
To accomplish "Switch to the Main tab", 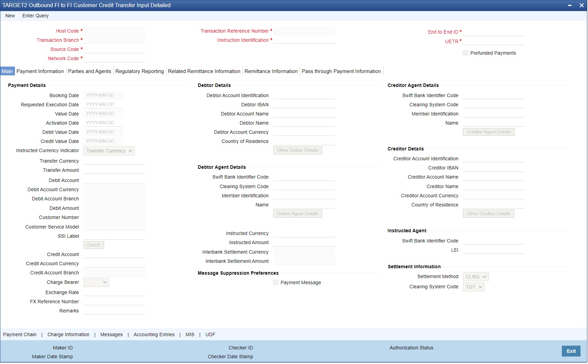I will pos(7,71).
